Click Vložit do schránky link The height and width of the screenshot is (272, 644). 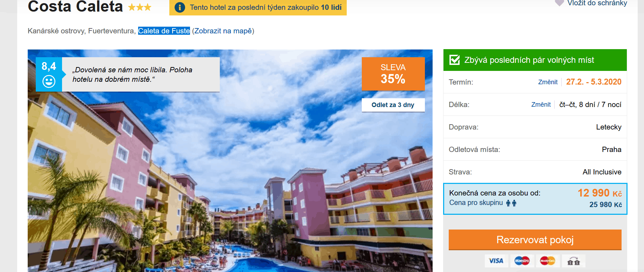point(597,3)
